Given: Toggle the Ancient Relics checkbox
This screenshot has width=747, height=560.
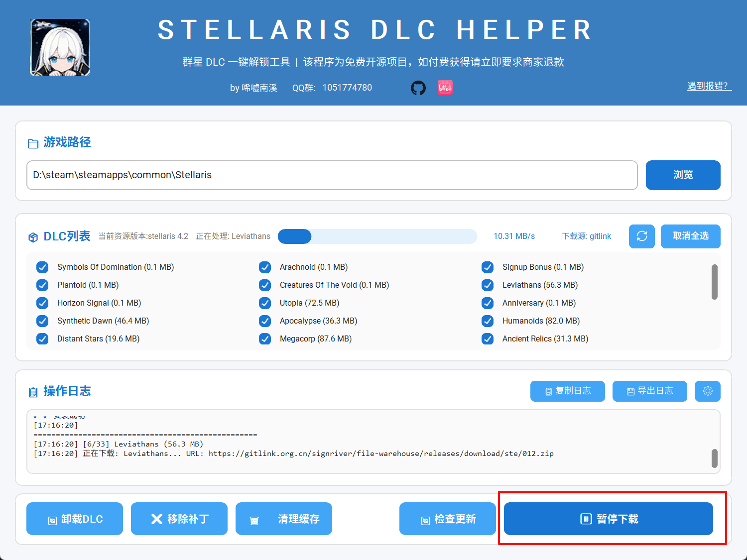Looking at the screenshot, I should click(x=488, y=339).
